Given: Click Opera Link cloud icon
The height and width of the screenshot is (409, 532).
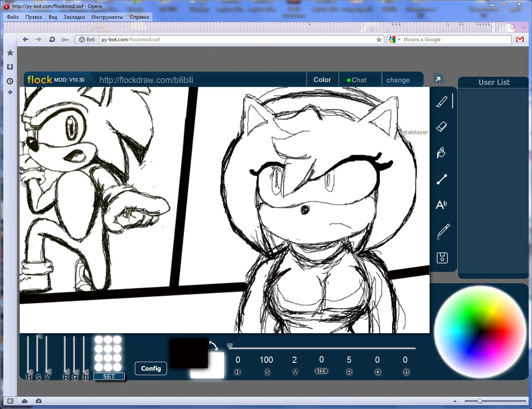Looking at the screenshot, I should 25,401.
